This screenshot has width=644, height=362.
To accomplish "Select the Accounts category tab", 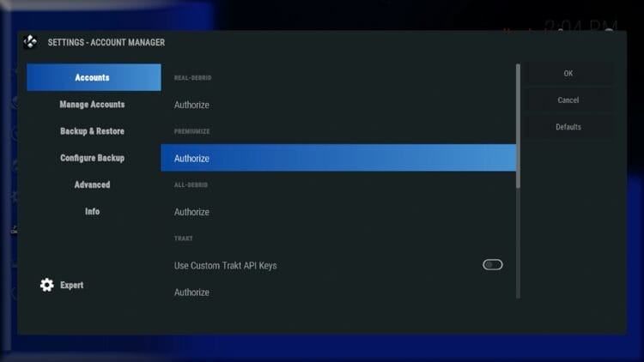I will (94, 77).
